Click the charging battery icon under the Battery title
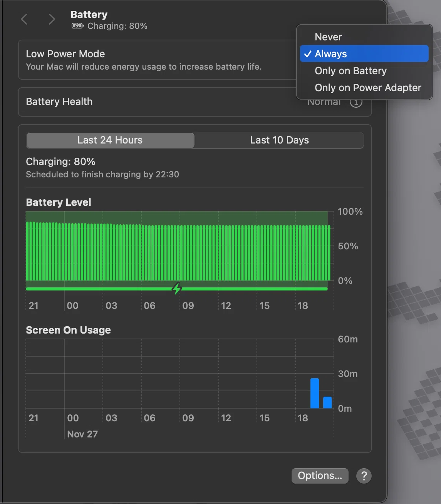Viewport: 441px width, 504px height. pyautogui.click(x=77, y=26)
